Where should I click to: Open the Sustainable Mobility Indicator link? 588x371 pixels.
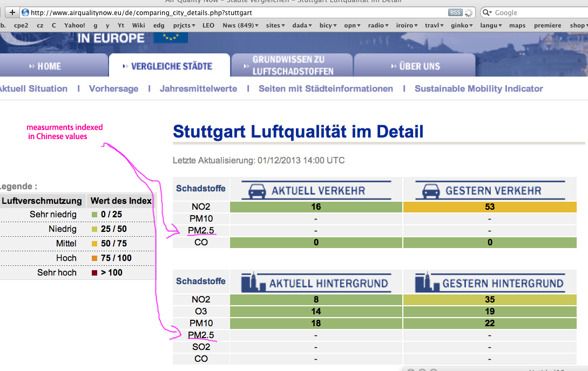[478, 88]
